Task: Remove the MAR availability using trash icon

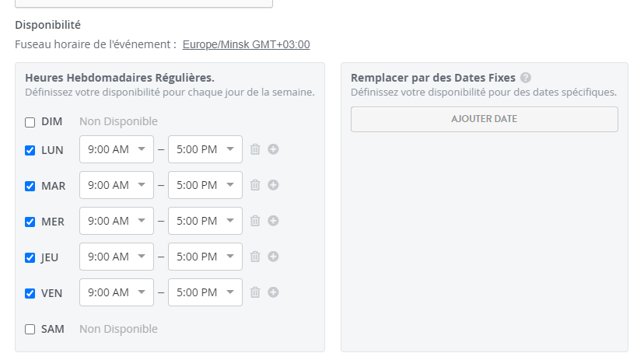Action: pyautogui.click(x=255, y=185)
